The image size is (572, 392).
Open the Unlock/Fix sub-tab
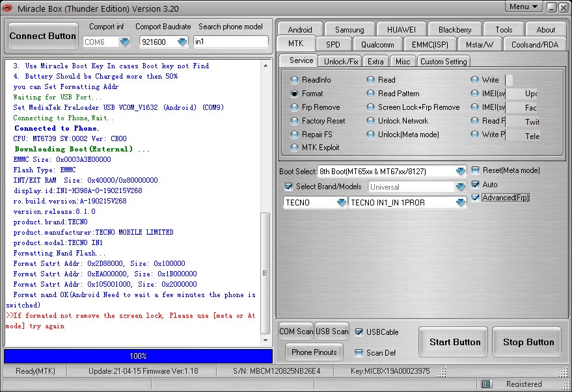[342, 61]
